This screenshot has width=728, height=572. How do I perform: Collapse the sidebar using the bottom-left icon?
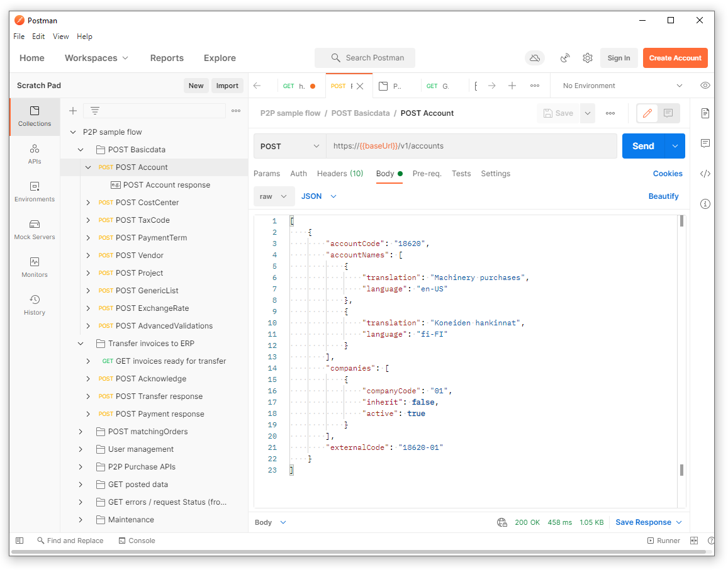coord(20,541)
